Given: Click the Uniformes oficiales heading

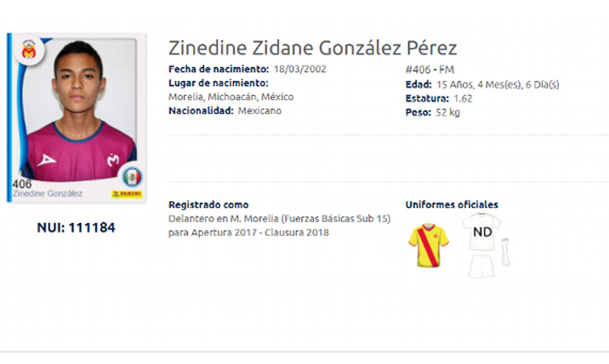Looking at the screenshot, I should [x=452, y=204].
